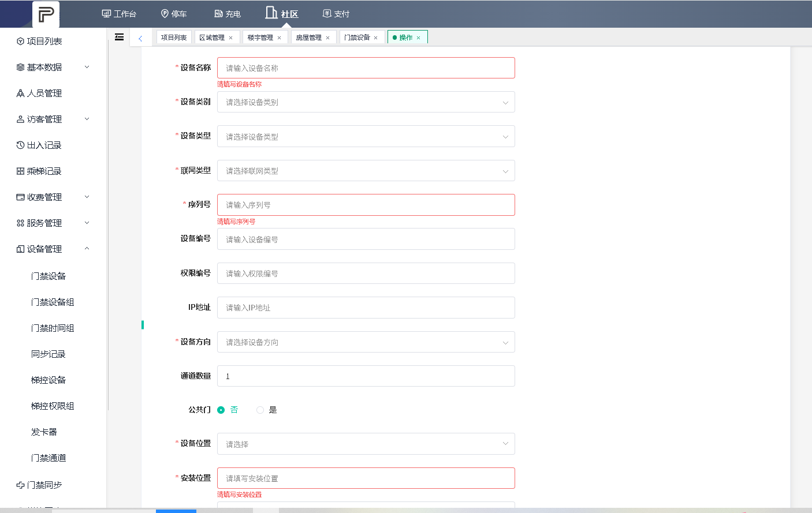Switch to the 区域管理 tab

coord(212,38)
